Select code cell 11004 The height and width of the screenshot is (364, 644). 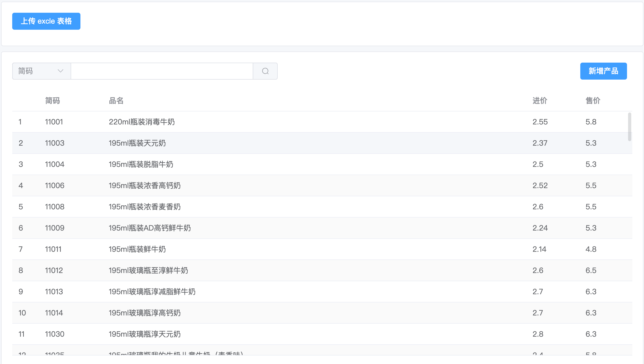pyautogui.click(x=54, y=164)
